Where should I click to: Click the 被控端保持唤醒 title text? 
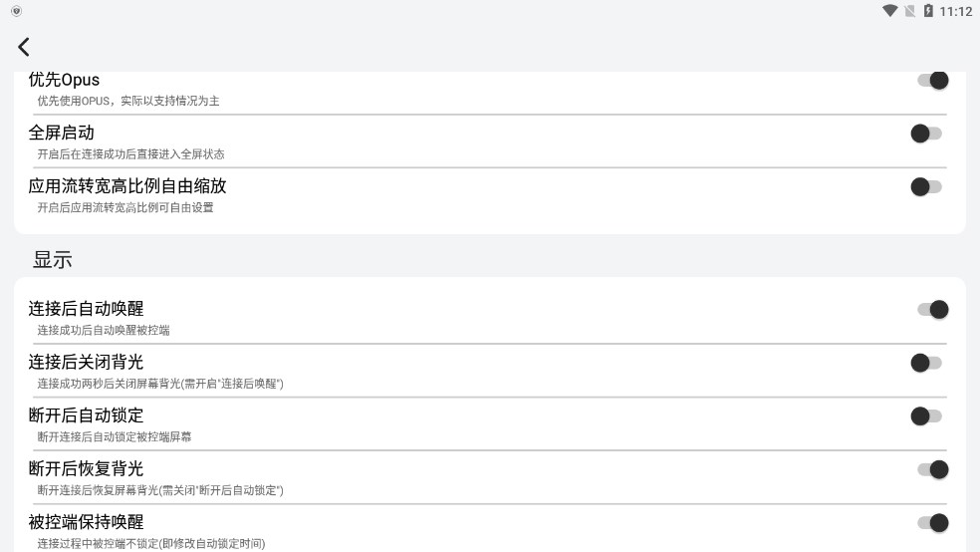pyautogui.click(x=86, y=521)
